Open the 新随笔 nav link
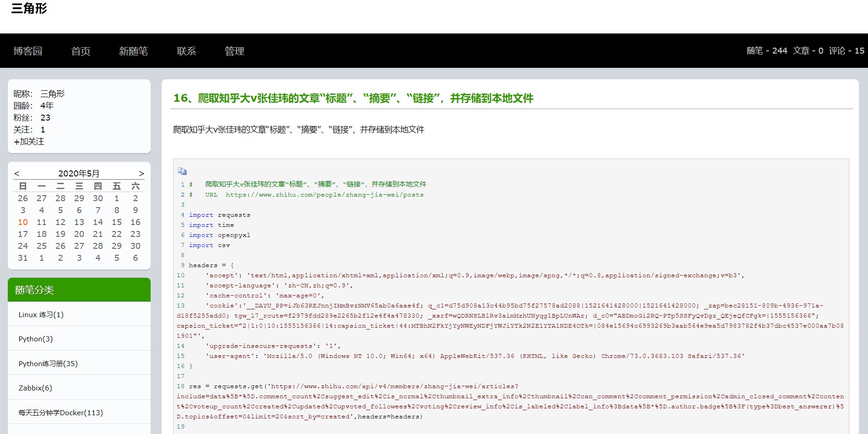The image size is (868, 434). (x=134, y=51)
